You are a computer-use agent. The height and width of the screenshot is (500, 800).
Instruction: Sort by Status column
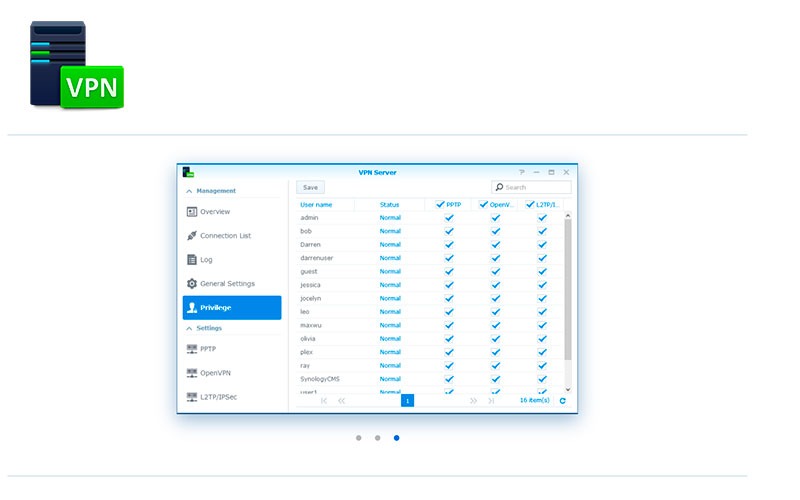[x=390, y=205]
